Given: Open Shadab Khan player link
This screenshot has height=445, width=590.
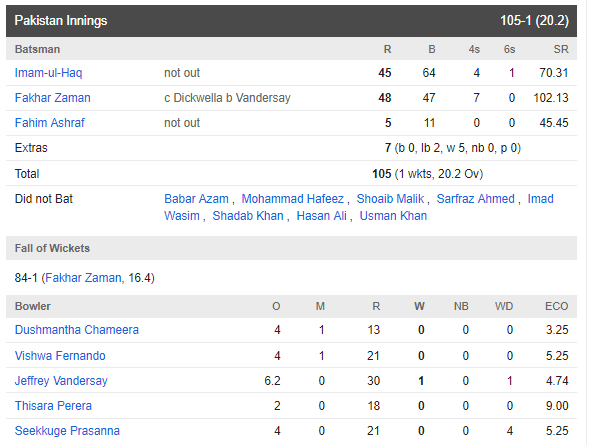Looking at the screenshot, I should coord(248,216).
